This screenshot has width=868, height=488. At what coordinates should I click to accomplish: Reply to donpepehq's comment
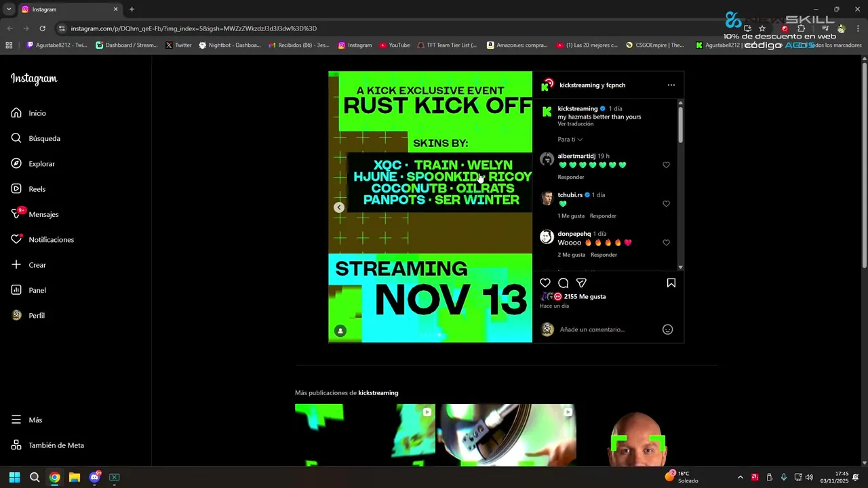[604, 255]
